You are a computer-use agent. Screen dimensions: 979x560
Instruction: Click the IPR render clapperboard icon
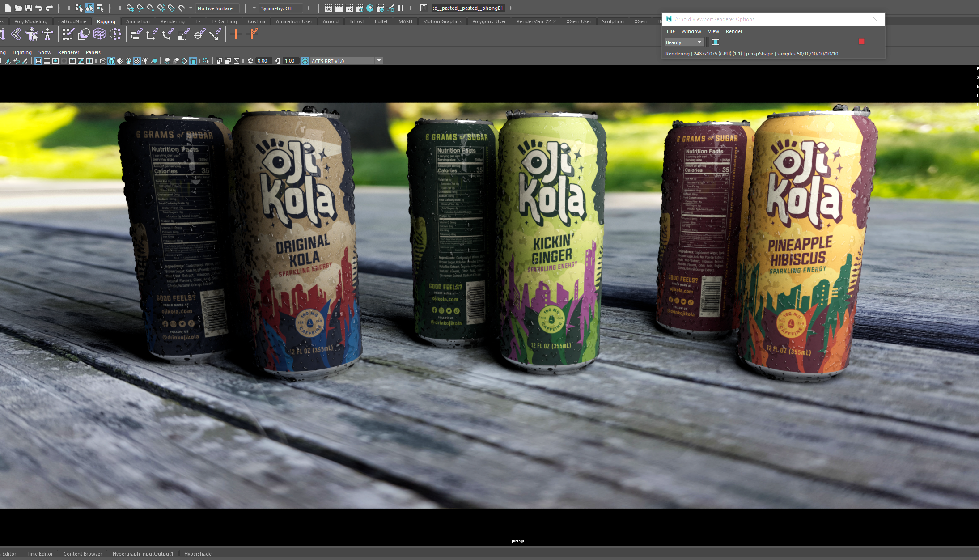point(349,8)
